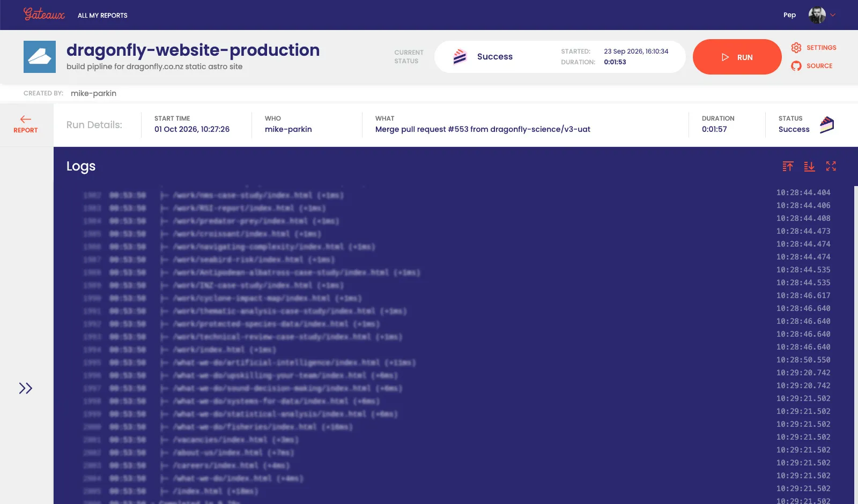Image resolution: width=858 pixels, height=504 pixels.
Task: Click start time 01 Oct 2026, 10:27:26
Action: pyautogui.click(x=192, y=129)
